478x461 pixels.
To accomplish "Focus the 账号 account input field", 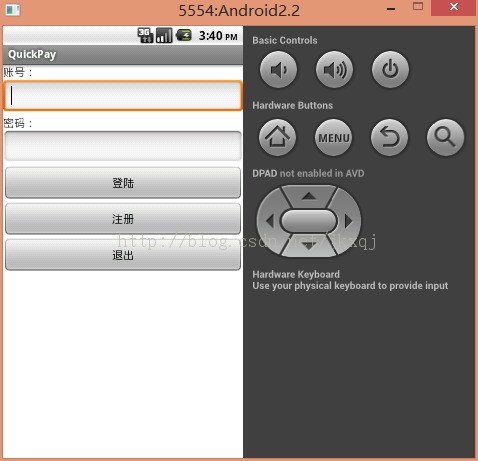I will [123, 96].
